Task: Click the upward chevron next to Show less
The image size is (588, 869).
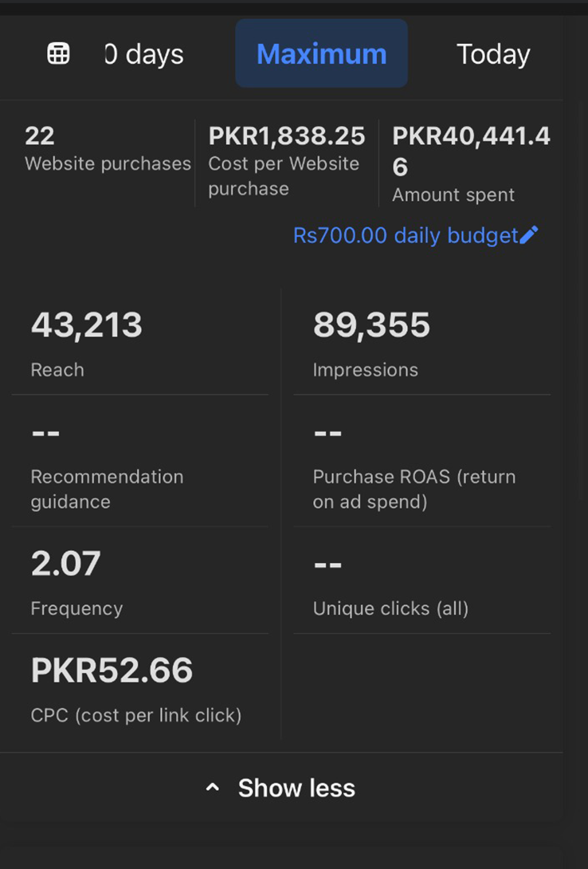Action: point(212,788)
